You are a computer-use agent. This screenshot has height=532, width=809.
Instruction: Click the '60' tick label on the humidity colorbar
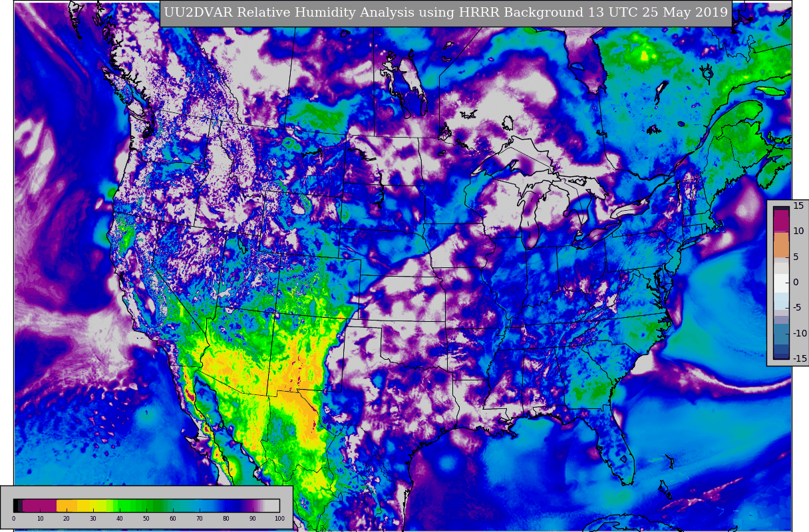pyautogui.click(x=173, y=518)
